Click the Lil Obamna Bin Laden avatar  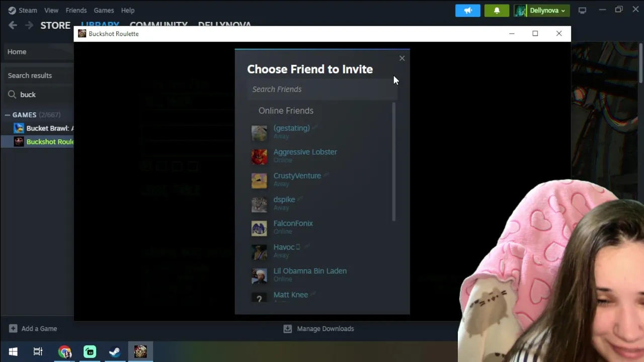click(259, 276)
